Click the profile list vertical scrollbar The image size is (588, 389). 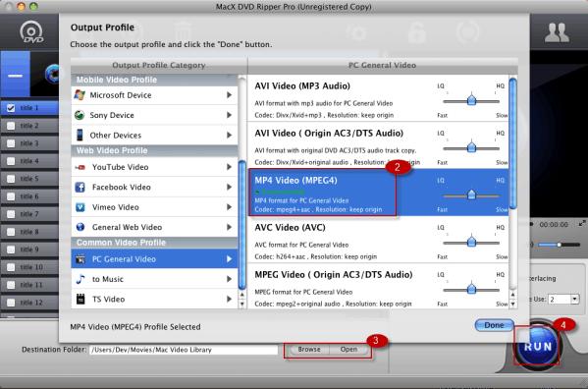click(512, 142)
